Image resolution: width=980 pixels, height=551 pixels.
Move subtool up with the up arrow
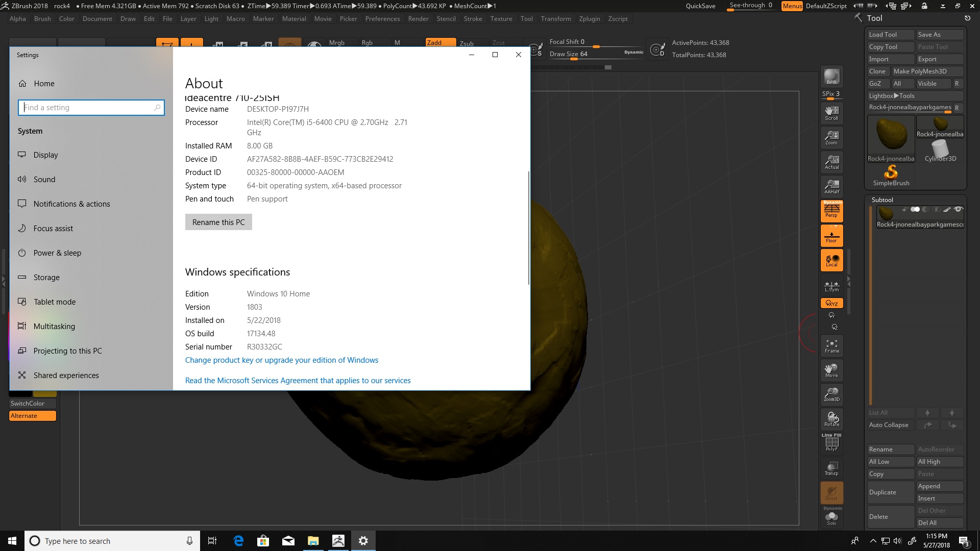[x=927, y=413]
